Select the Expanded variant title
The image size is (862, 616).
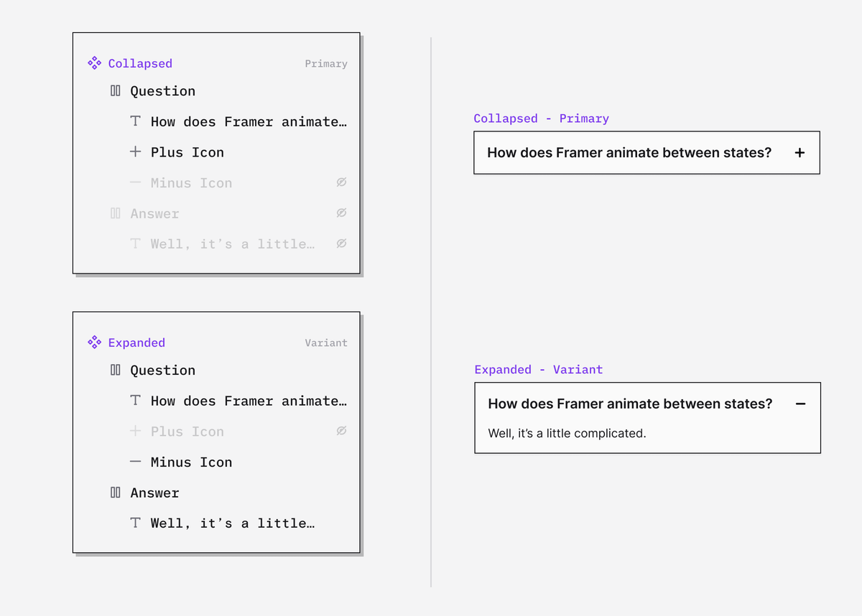point(136,342)
